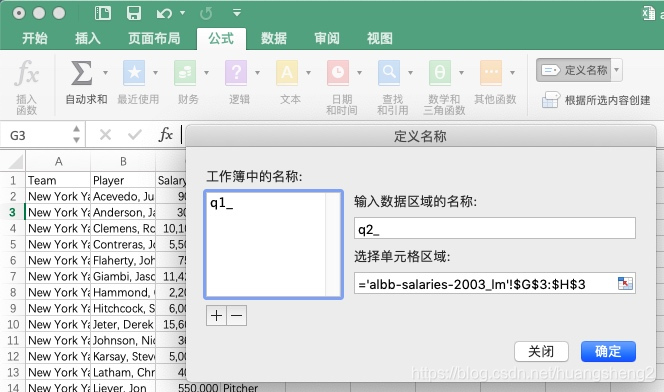Expand the Define Name dropdown arrow
Screen dimensions: 664x392
(x=617, y=70)
